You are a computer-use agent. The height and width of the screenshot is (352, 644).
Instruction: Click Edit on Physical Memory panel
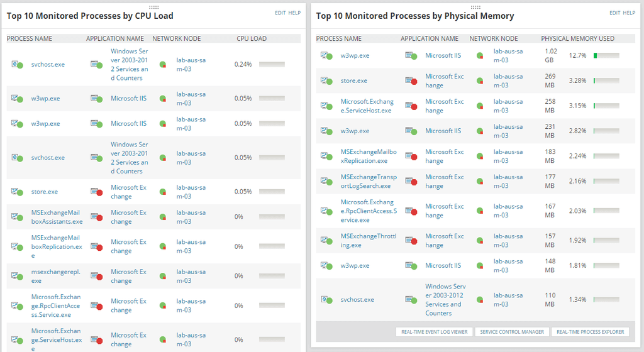click(615, 13)
